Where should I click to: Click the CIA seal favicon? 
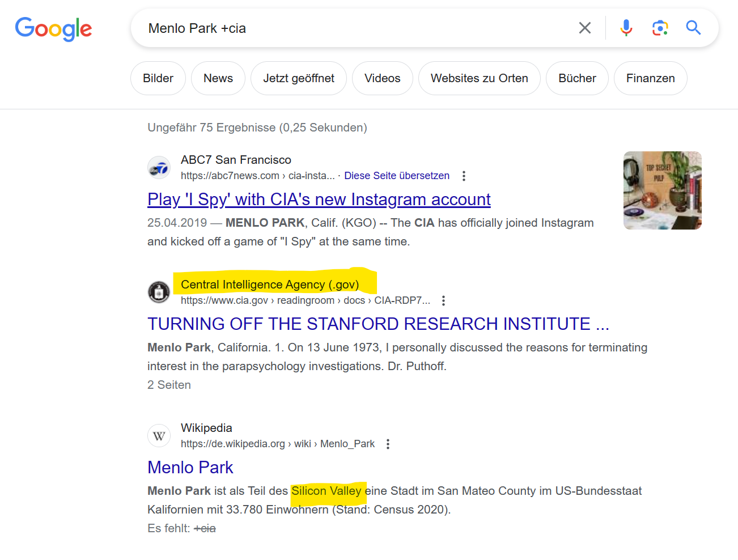(x=159, y=292)
